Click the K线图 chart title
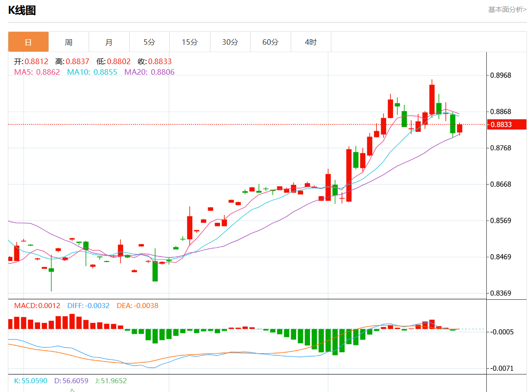This screenshot has height=392, width=532. point(22,10)
